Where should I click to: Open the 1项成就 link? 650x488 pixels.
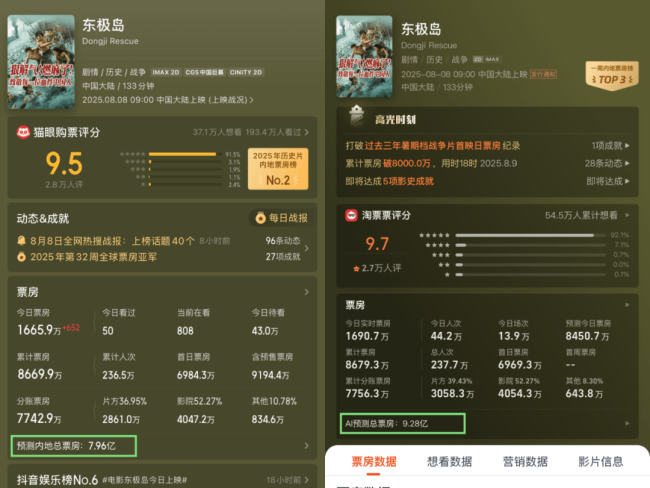[610, 146]
